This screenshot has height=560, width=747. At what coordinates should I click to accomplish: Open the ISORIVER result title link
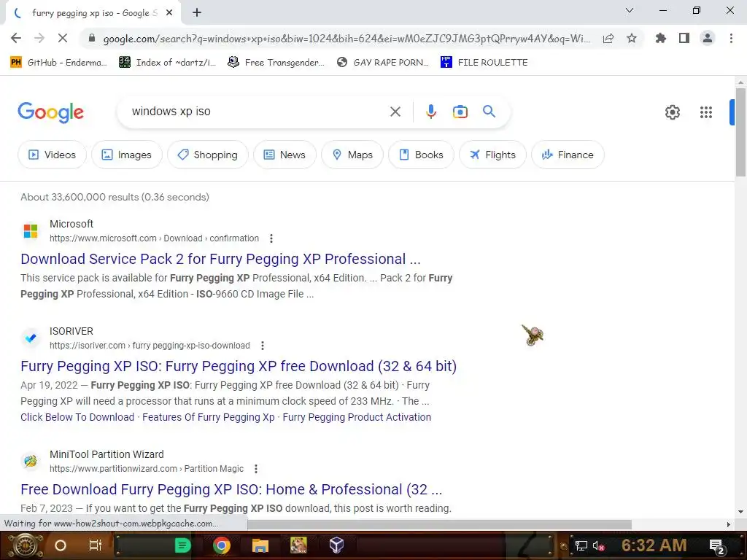coord(239,366)
